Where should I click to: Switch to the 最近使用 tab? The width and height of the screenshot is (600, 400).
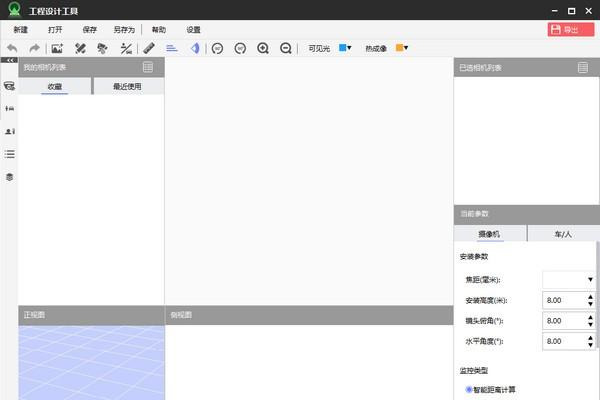coord(129,86)
